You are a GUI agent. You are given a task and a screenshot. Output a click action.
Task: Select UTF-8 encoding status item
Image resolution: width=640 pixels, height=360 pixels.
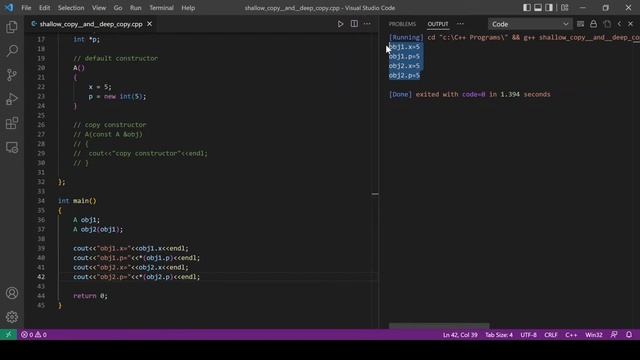[x=529, y=335]
